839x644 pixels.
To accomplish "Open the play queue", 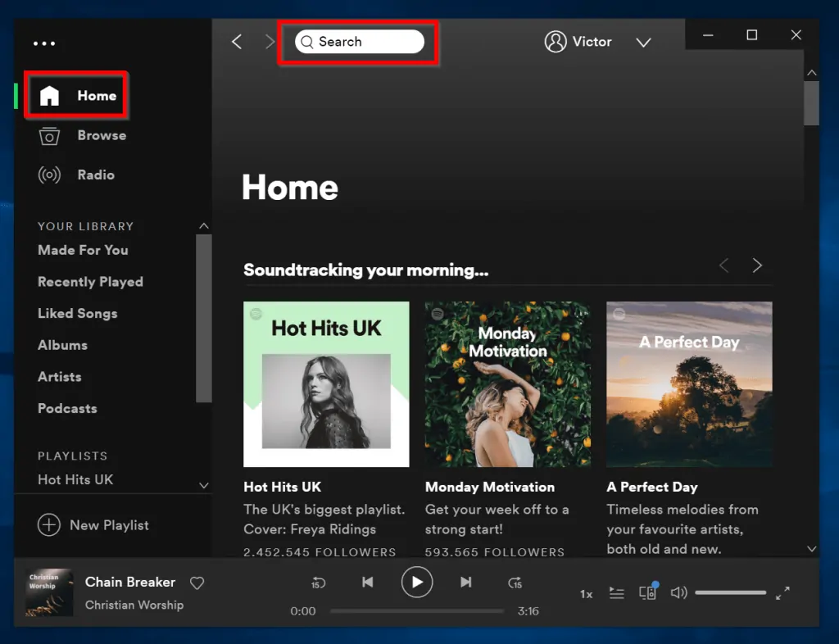I will tap(616, 592).
